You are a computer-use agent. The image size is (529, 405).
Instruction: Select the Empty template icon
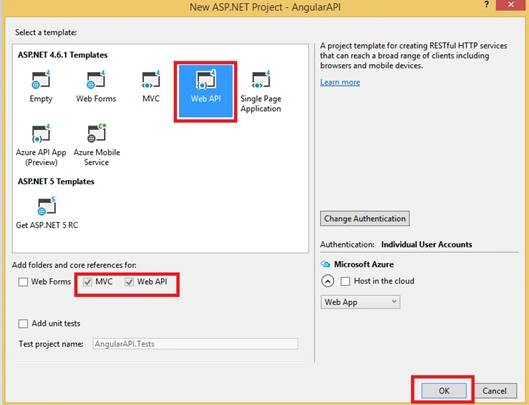pyautogui.click(x=41, y=80)
